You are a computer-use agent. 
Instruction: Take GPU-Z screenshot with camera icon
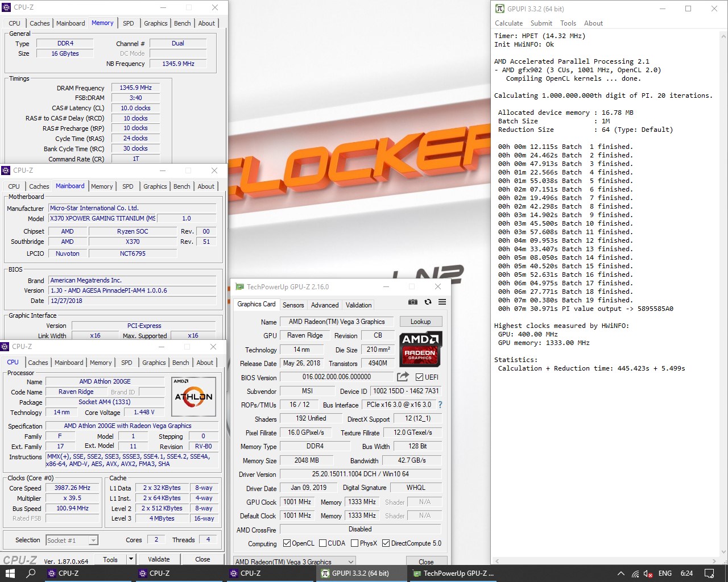(x=413, y=302)
